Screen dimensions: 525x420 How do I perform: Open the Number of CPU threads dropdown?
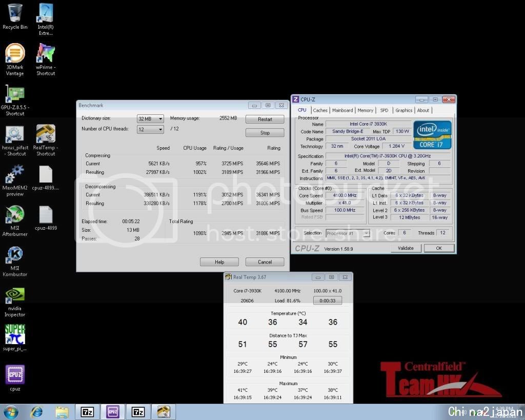150,129
